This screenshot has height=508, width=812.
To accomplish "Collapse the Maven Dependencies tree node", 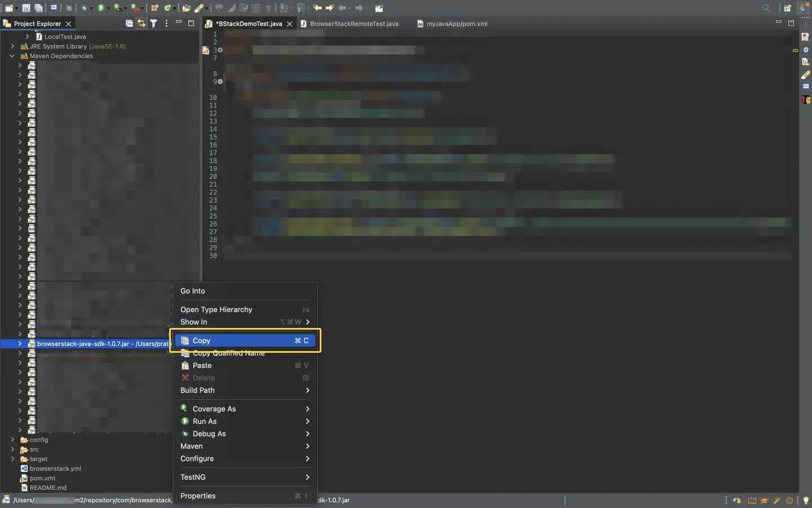I will (12, 56).
